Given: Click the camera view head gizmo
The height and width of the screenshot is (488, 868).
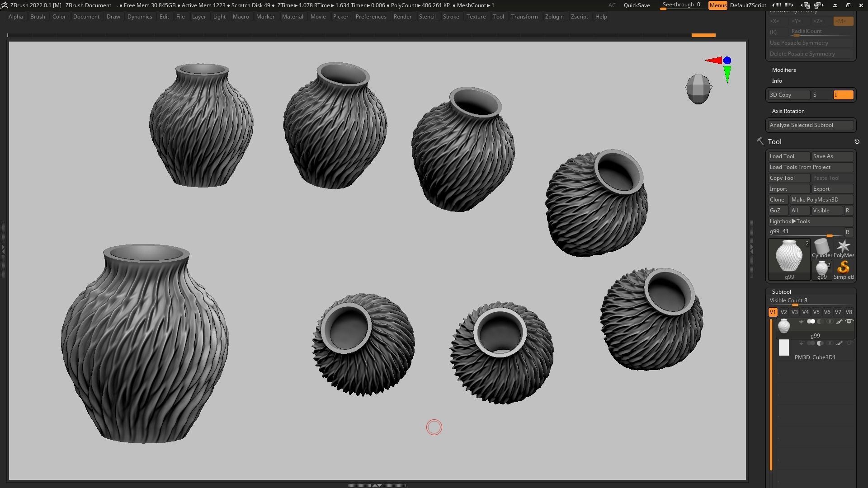Looking at the screenshot, I should click(698, 89).
